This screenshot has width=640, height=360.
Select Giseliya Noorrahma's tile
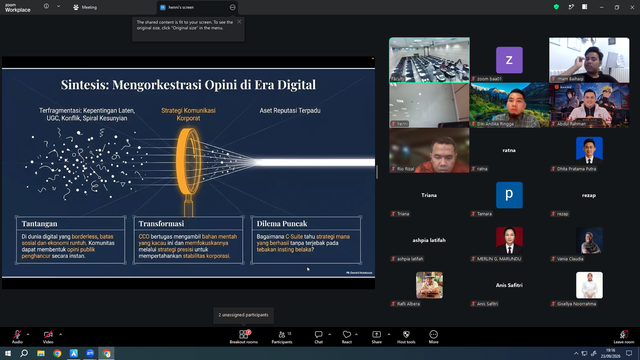click(x=589, y=285)
